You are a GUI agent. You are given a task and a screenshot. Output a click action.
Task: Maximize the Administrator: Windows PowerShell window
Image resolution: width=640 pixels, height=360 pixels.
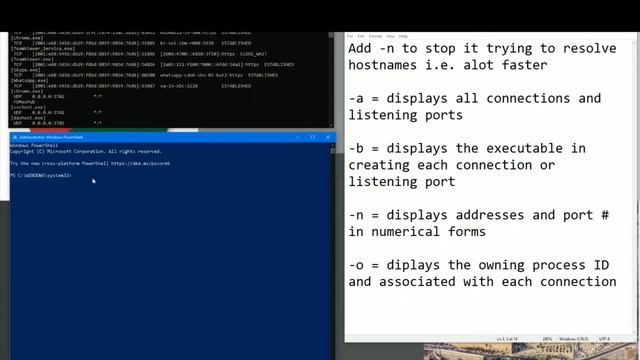[313, 137]
